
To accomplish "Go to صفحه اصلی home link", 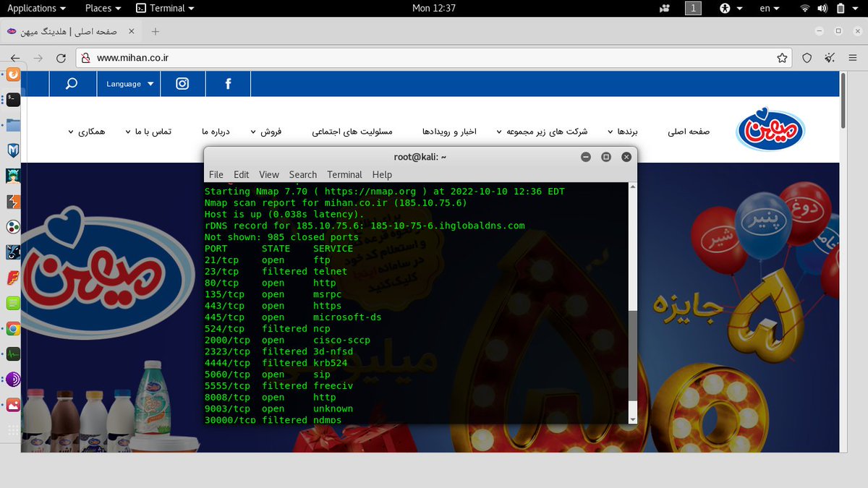I will [x=689, y=132].
